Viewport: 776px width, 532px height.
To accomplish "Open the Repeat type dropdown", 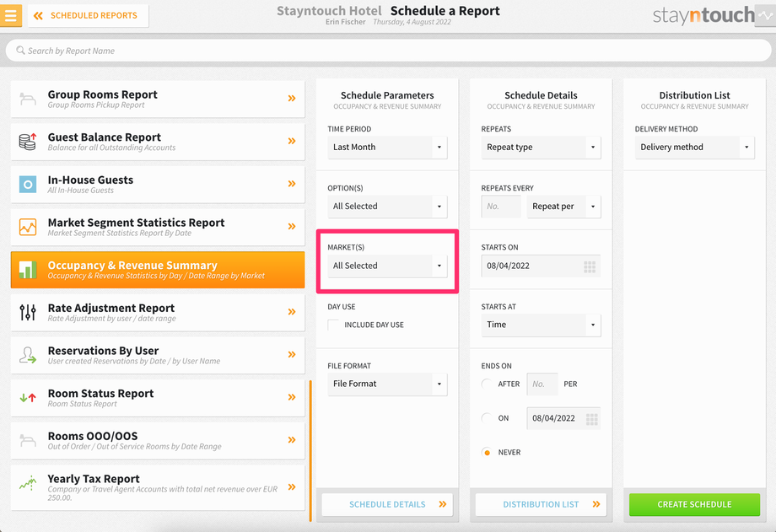I will [x=541, y=148].
